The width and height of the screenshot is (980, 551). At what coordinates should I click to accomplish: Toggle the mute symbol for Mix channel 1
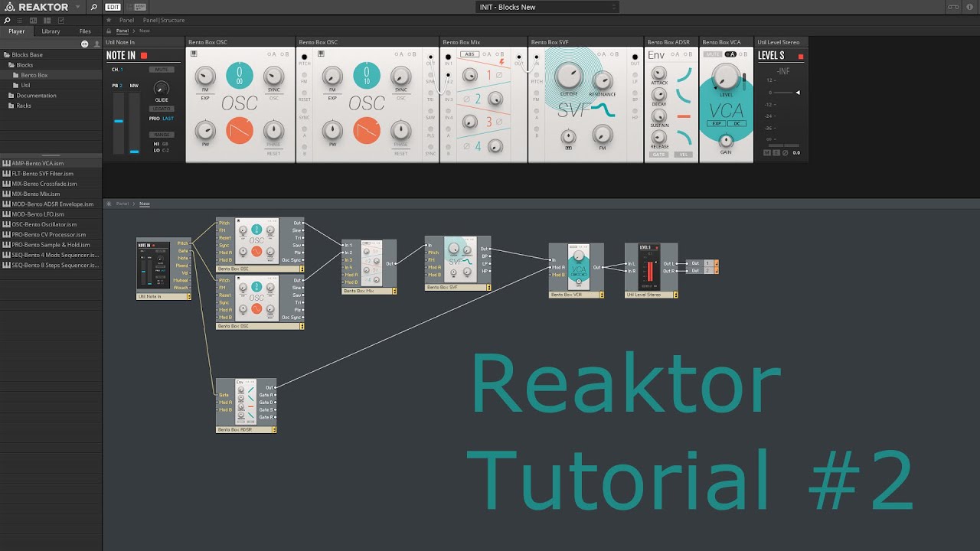point(498,75)
